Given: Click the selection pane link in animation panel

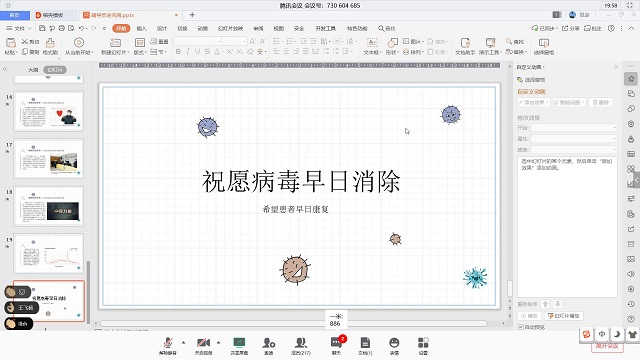Looking at the screenshot, I should coord(531,80).
